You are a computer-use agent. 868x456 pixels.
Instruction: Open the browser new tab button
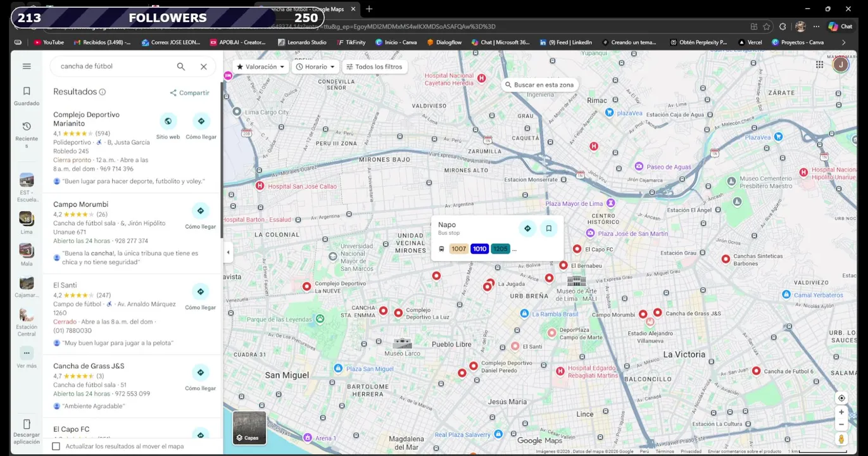(x=369, y=9)
